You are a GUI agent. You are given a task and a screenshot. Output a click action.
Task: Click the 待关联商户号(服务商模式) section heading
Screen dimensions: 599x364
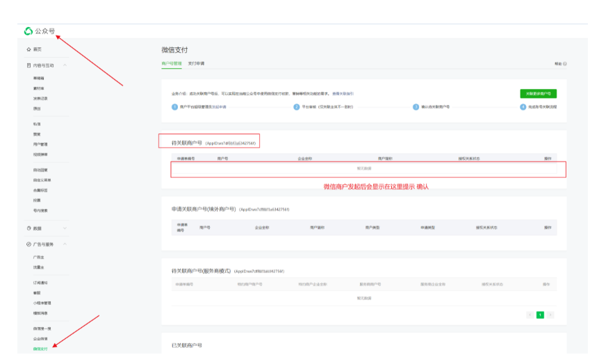[228, 271]
